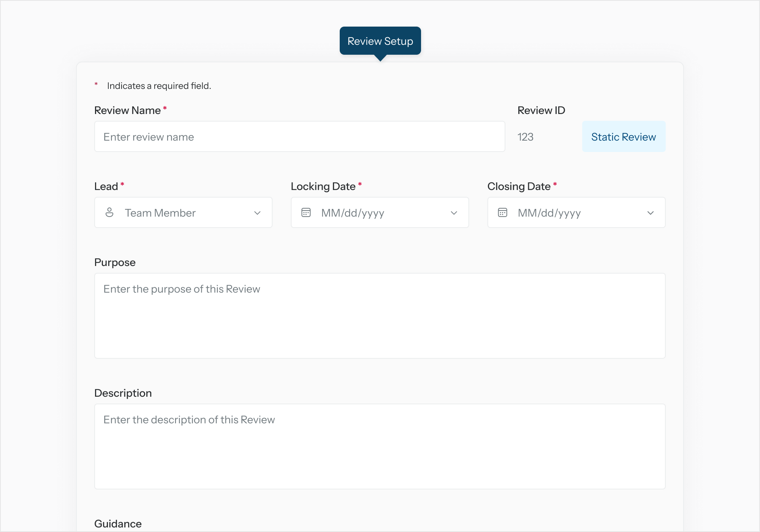The image size is (760, 532).
Task: Expand the Lead dropdown chevron
Action: 257,213
